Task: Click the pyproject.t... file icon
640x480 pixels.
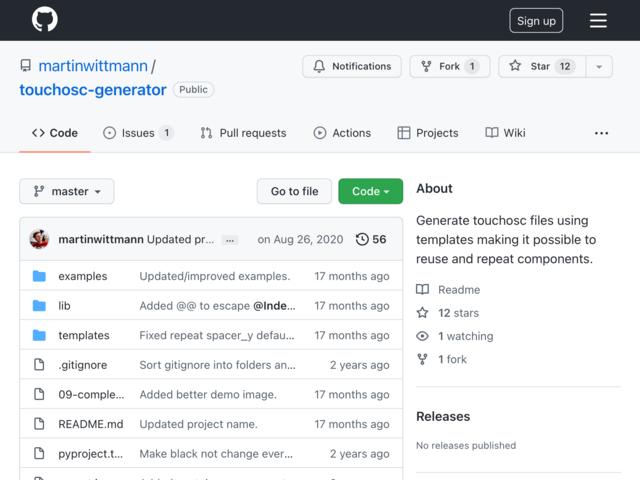Action: pos(39,453)
